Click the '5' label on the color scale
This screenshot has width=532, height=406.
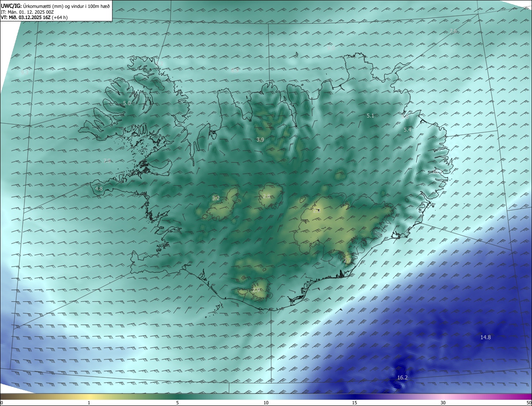point(177,403)
